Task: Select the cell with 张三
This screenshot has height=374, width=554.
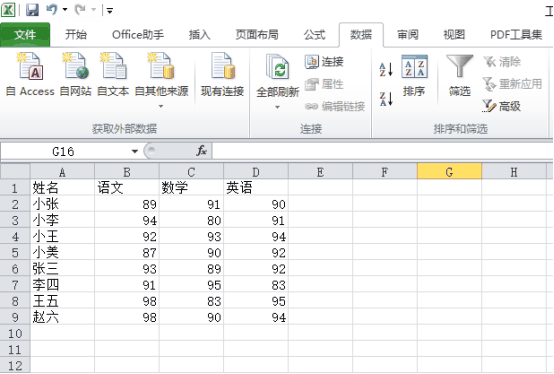Action: click(62, 269)
